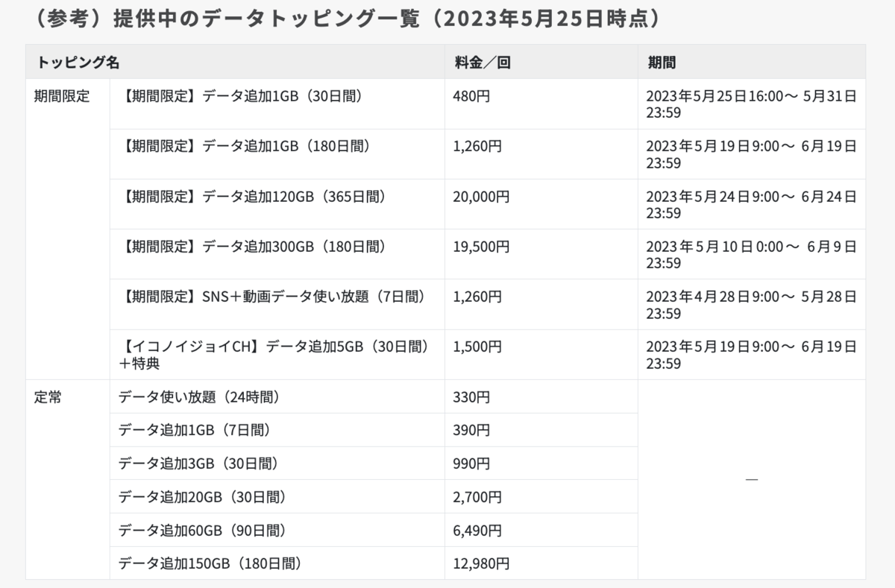Click the period starting 2023年5月10日 0:00
Image resolution: width=895 pixels, height=588 pixels.
point(751,254)
